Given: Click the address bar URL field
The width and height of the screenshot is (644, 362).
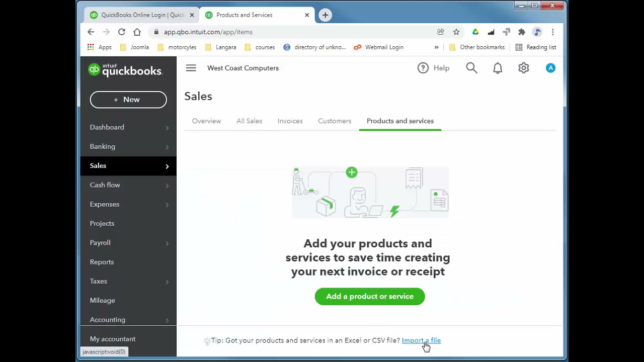Looking at the screenshot, I should (292, 32).
